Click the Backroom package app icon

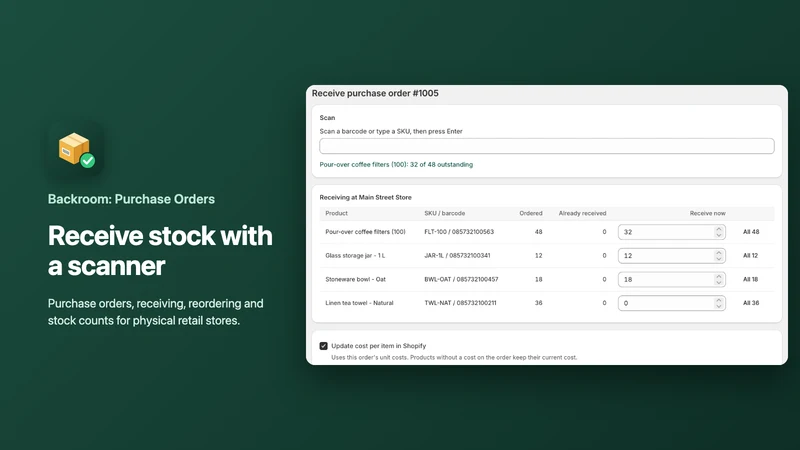76,150
